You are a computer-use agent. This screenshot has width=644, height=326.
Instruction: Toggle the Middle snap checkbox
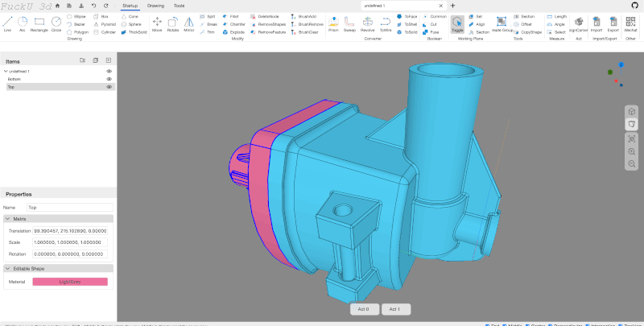[505, 324]
